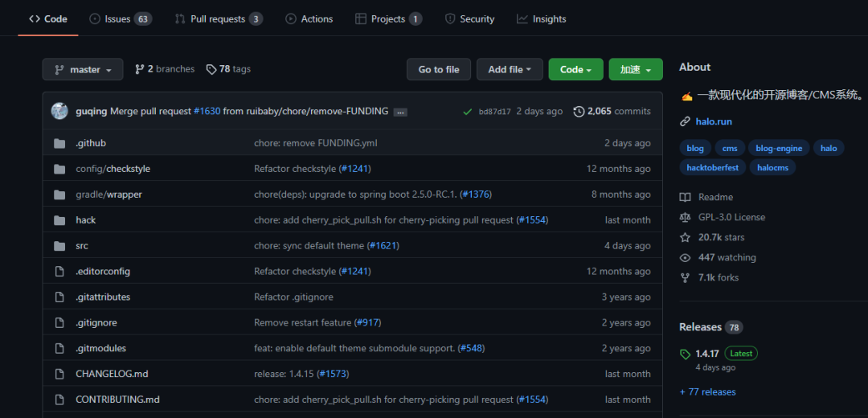View the 20.7k stars link
This screenshot has width=868, height=418.
712,237
